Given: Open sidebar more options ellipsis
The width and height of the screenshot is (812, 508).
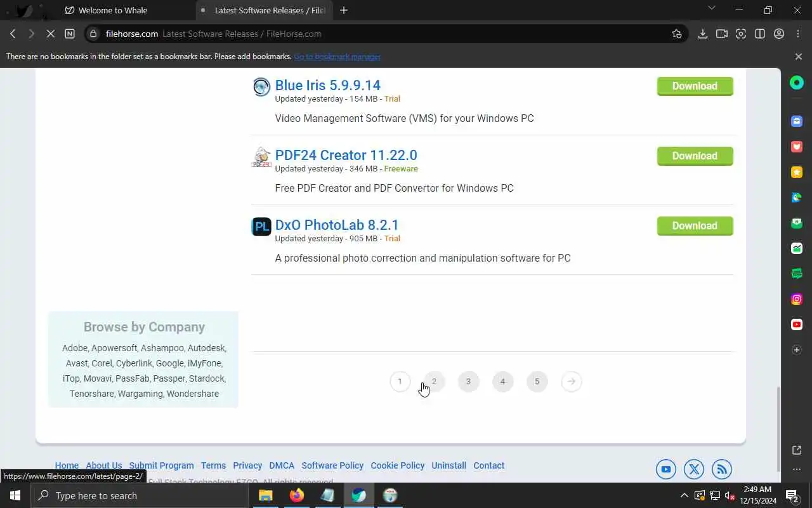Looking at the screenshot, I should [797, 469].
